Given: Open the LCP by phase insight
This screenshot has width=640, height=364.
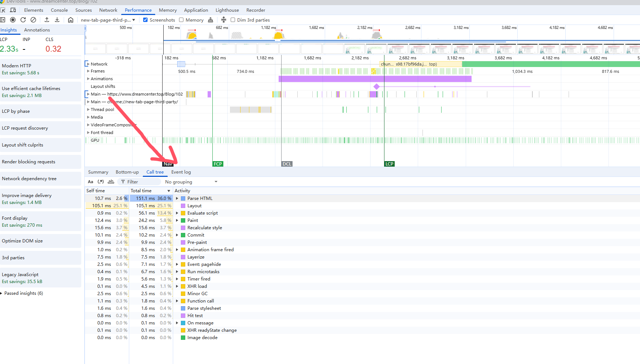Looking at the screenshot, I should click(16, 111).
